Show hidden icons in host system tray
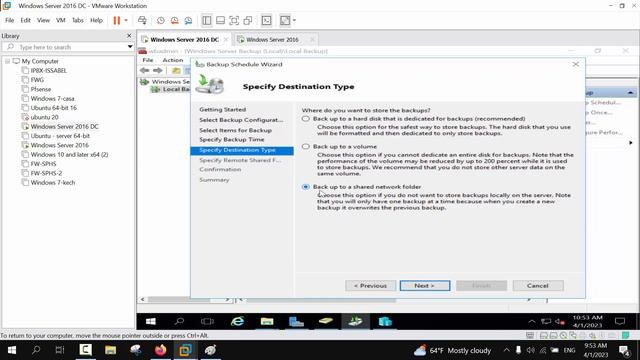The height and width of the screenshot is (360, 640). click(x=506, y=350)
